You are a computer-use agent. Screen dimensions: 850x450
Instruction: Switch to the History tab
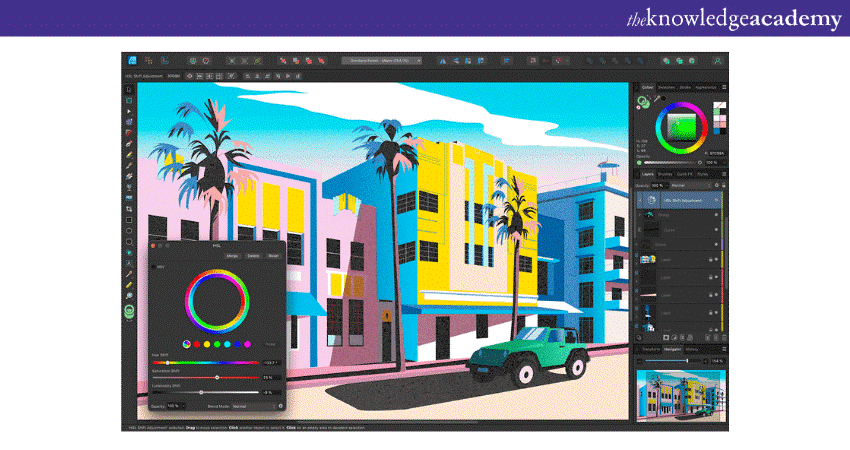coord(694,349)
